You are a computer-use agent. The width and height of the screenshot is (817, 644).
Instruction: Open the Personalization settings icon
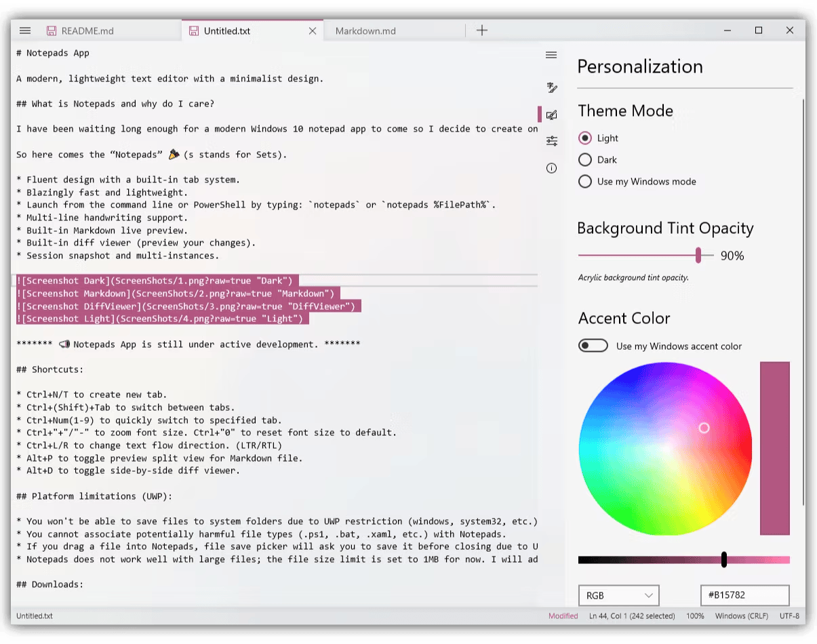(551, 115)
